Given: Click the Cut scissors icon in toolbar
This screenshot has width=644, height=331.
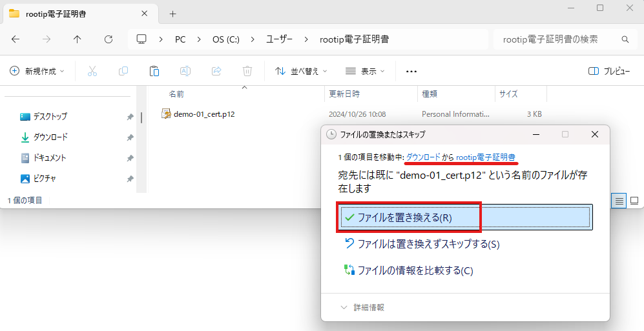Looking at the screenshot, I should pyautogui.click(x=92, y=71).
